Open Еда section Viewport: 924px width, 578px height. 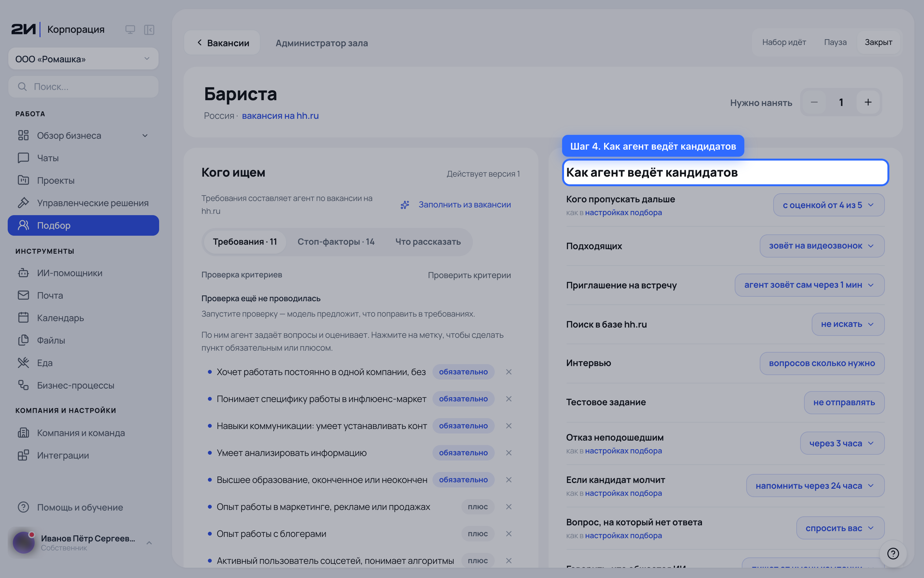tap(83, 363)
